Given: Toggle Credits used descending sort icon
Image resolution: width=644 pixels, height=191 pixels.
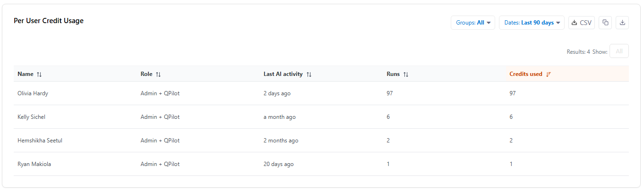Looking at the screenshot, I should coord(548,75).
